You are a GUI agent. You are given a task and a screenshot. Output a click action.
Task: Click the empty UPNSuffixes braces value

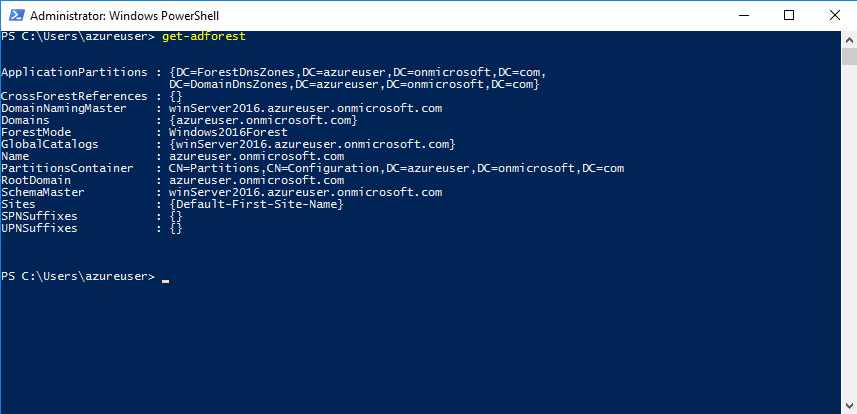[x=175, y=228]
